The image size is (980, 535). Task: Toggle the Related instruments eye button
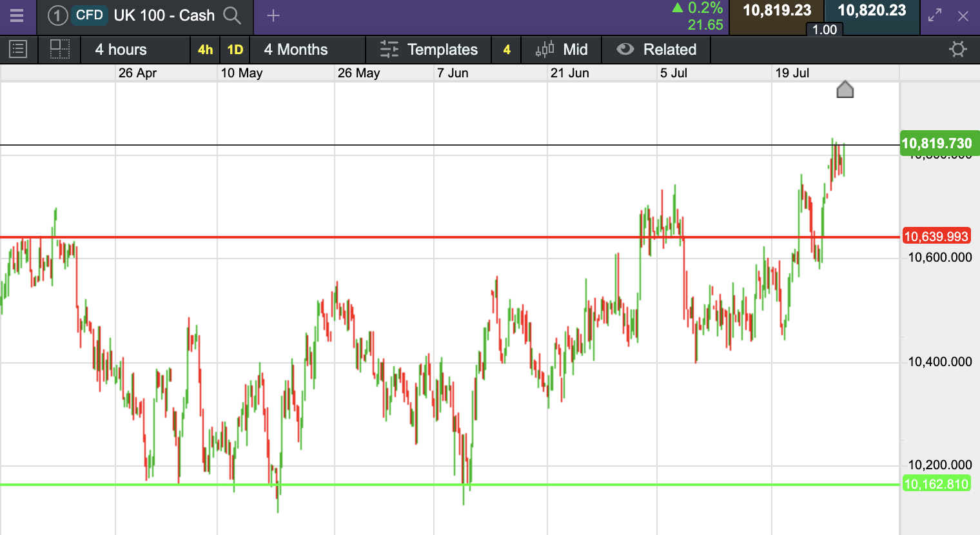(656, 50)
